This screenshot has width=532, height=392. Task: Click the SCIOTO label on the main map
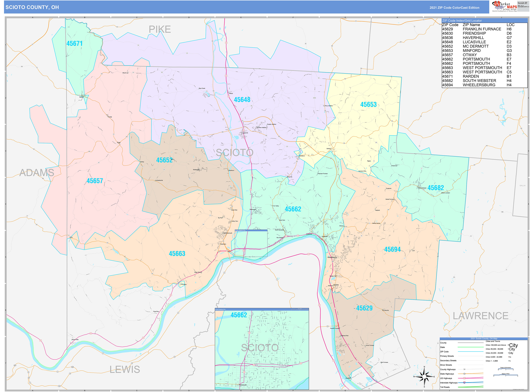[x=235, y=153]
